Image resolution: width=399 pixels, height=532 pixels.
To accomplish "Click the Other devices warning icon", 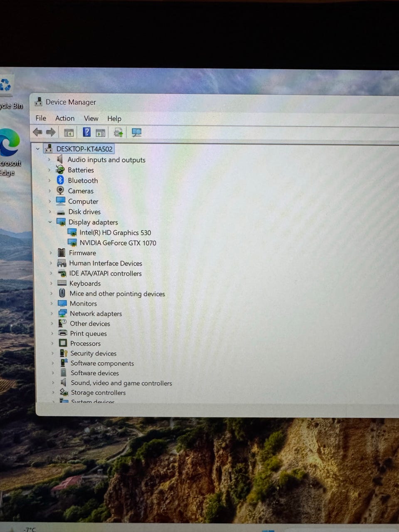I will pyautogui.click(x=62, y=323).
